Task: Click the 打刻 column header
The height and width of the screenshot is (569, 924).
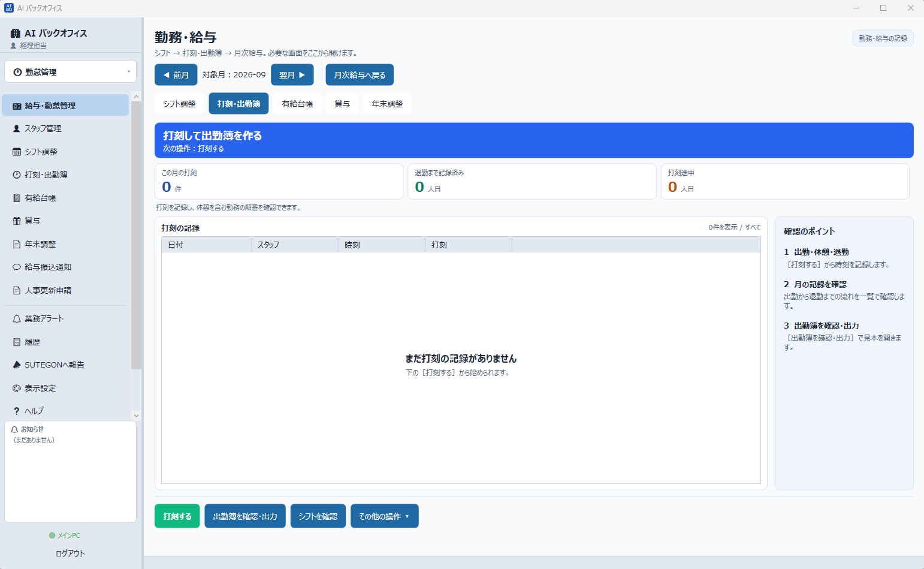Action: (x=469, y=245)
